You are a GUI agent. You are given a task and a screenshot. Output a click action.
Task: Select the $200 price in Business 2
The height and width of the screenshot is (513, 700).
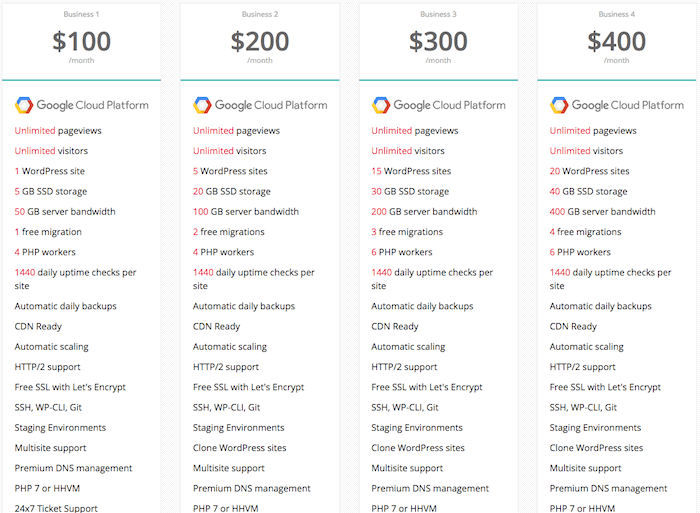[260, 41]
